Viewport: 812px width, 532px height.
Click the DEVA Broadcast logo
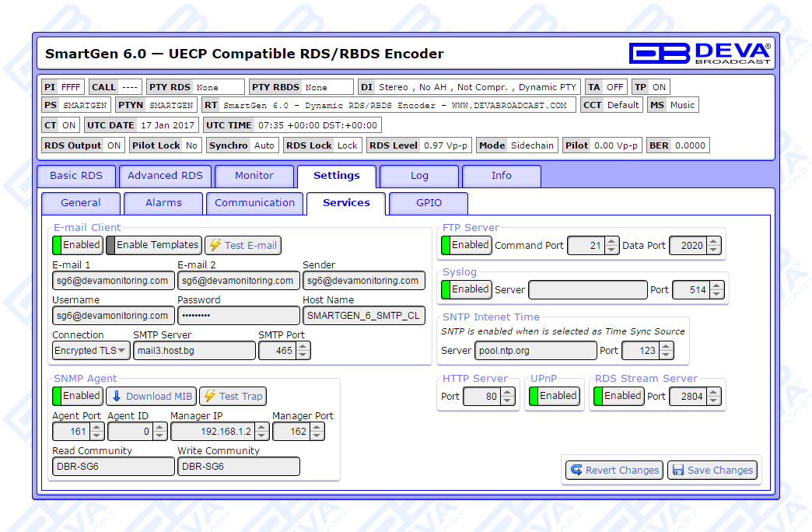pos(699,53)
